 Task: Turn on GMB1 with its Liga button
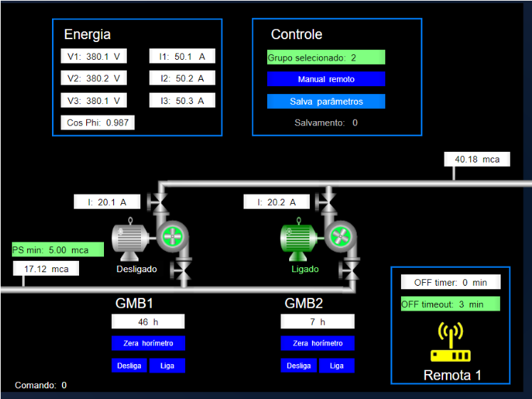pyautogui.click(x=167, y=366)
